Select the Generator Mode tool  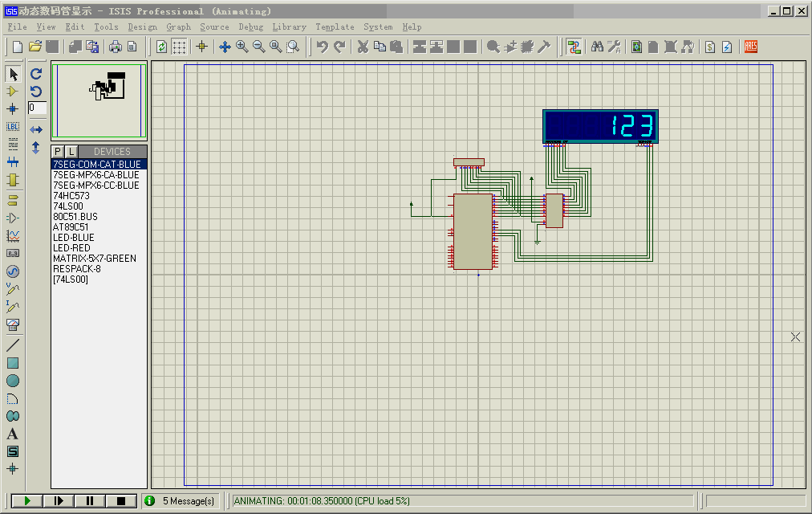13,271
